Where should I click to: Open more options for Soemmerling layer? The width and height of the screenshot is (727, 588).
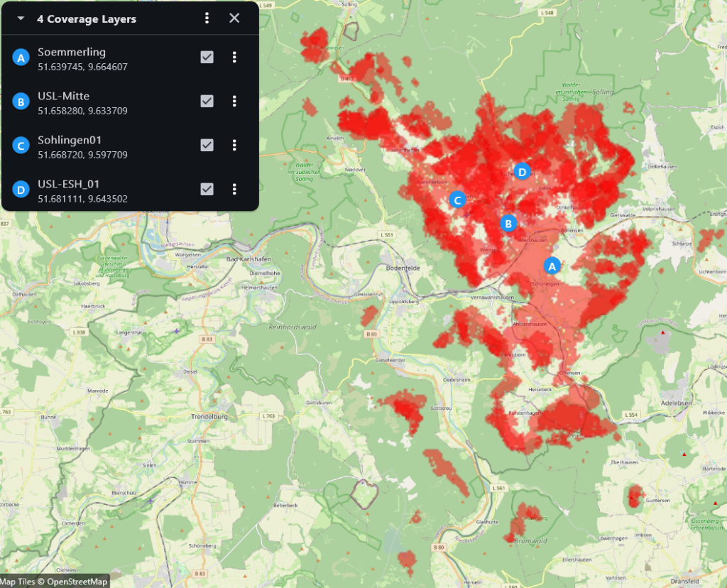[x=234, y=58]
